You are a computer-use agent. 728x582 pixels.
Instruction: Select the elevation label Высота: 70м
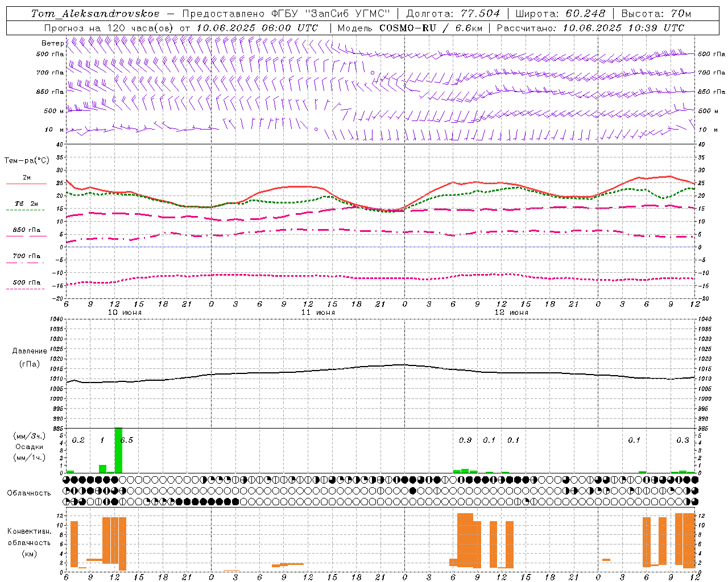pyautogui.click(x=656, y=14)
